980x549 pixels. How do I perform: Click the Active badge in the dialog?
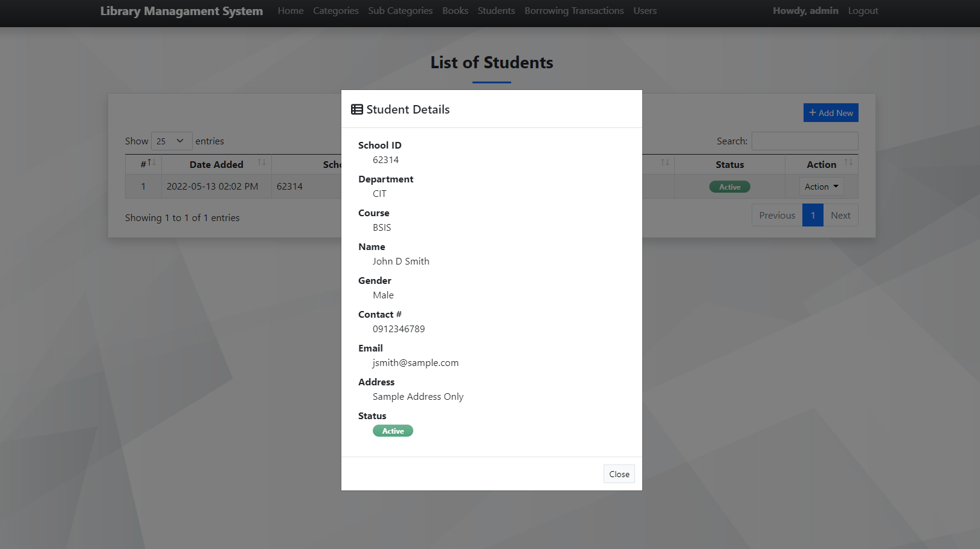click(393, 431)
